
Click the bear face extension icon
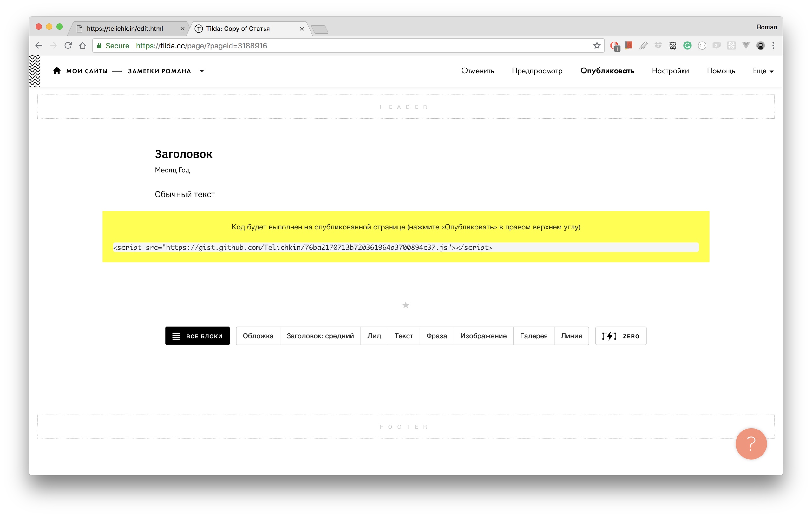pos(673,46)
